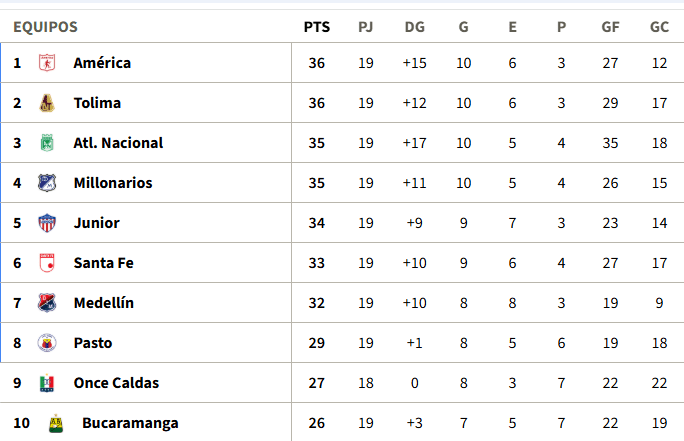Click the Medellín team crest
684x441 pixels.
pyautogui.click(x=47, y=303)
